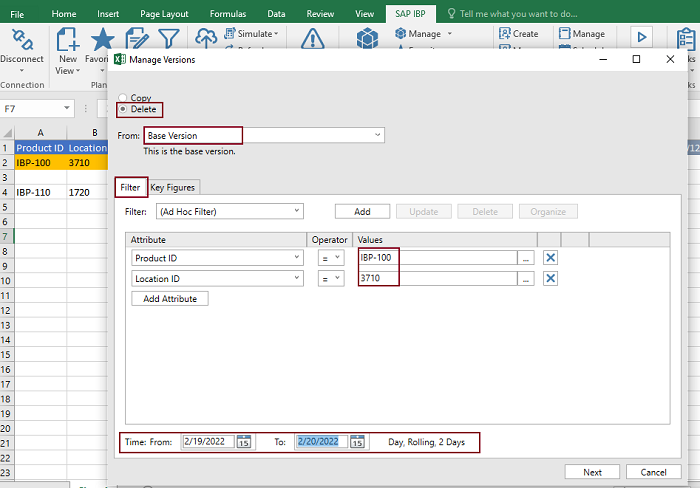Select cell IBP-110 in the worksheet
Image resolution: width=700 pixels, height=488 pixels.
[41, 192]
